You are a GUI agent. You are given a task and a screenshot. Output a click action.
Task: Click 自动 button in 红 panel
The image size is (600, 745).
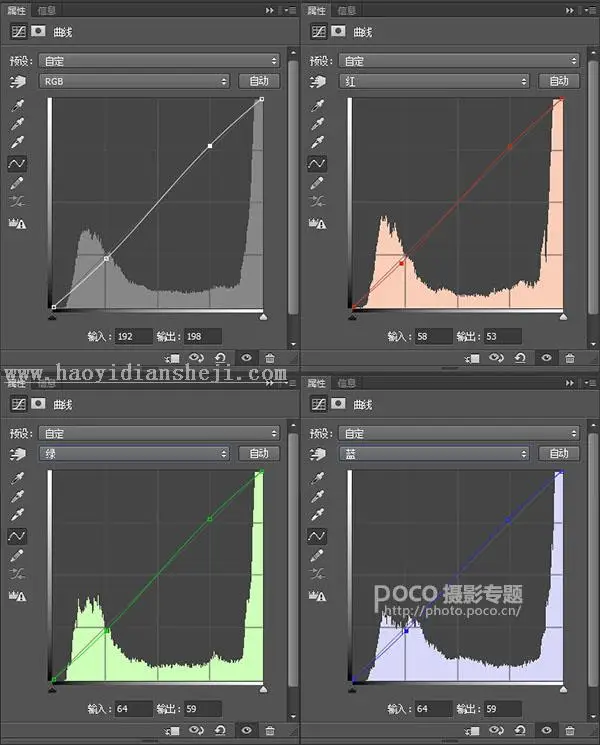click(559, 81)
